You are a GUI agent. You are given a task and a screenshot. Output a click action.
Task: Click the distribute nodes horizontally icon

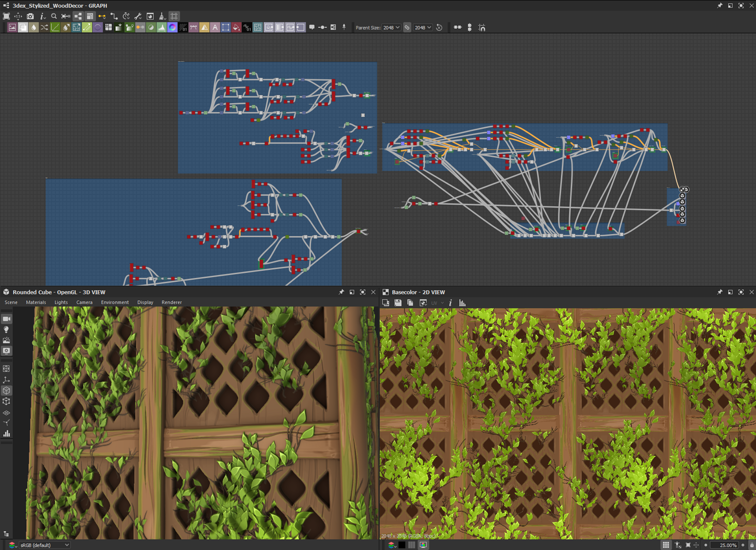click(458, 27)
